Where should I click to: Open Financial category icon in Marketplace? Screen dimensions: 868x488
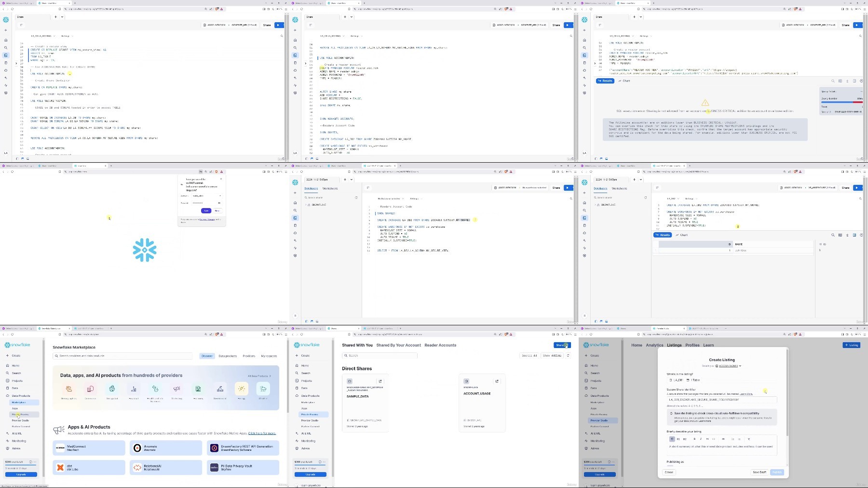pos(134,389)
